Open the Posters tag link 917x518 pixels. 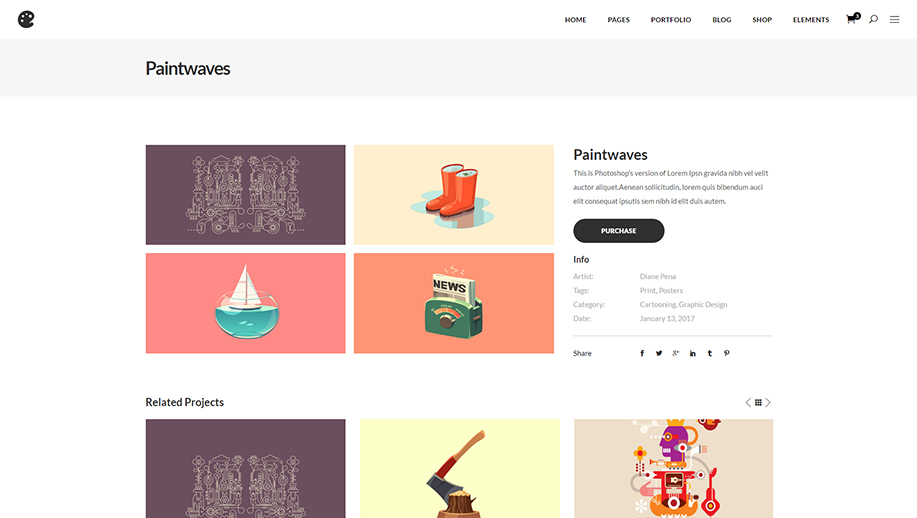coord(671,291)
